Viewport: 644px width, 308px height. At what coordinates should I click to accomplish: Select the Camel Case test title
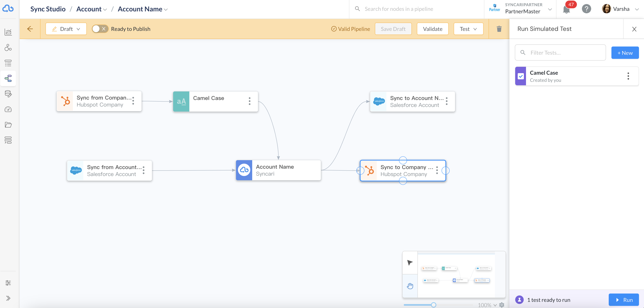click(x=544, y=73)
